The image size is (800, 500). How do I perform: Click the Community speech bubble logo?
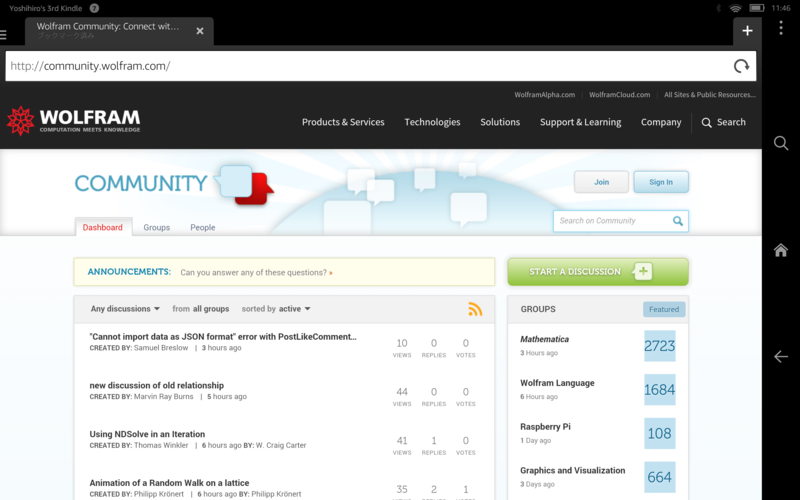tap(244, 185)
